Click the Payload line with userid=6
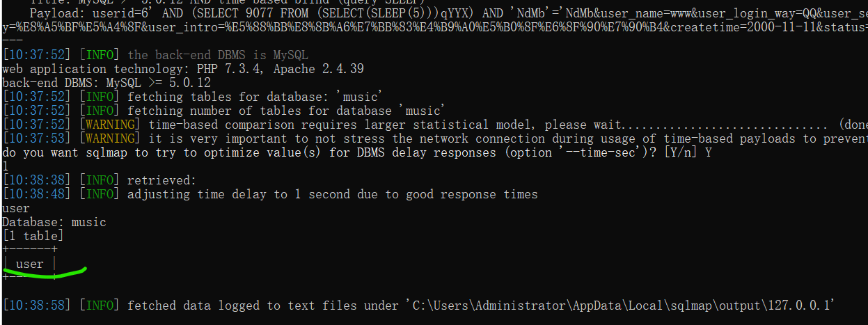The width and height of the screenshot is (868, 325). coord(209,13)
